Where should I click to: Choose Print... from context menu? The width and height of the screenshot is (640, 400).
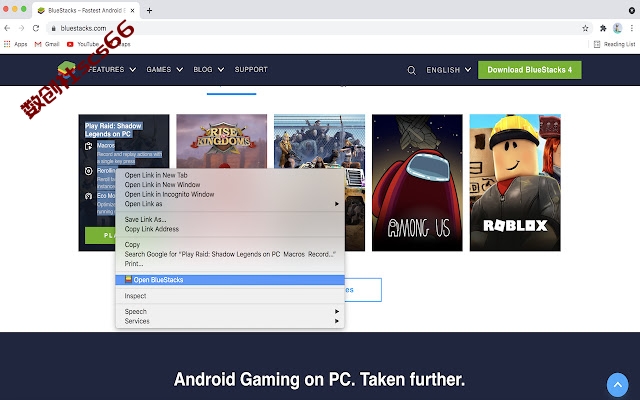(x=230, y=264)
